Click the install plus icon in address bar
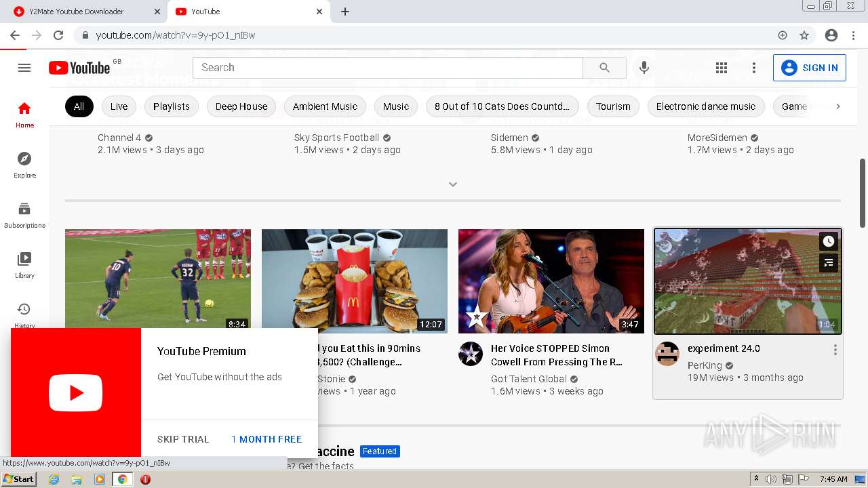This screenshot has height=488, width=868. (783, 35)
